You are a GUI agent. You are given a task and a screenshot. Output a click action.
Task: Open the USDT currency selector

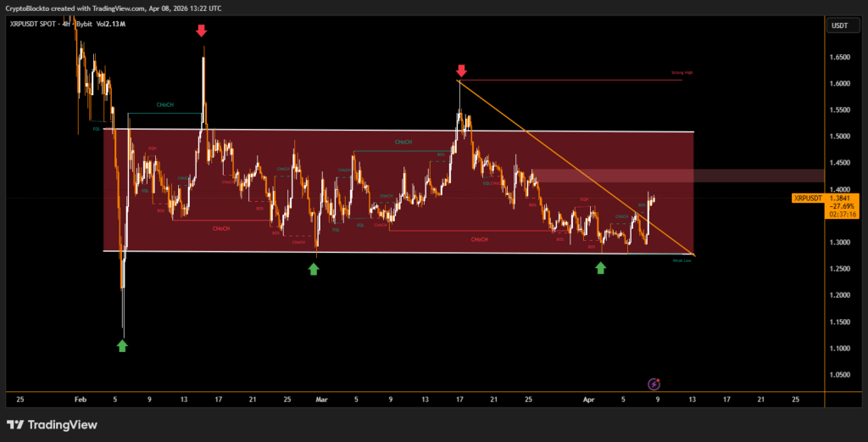[840, 25]
